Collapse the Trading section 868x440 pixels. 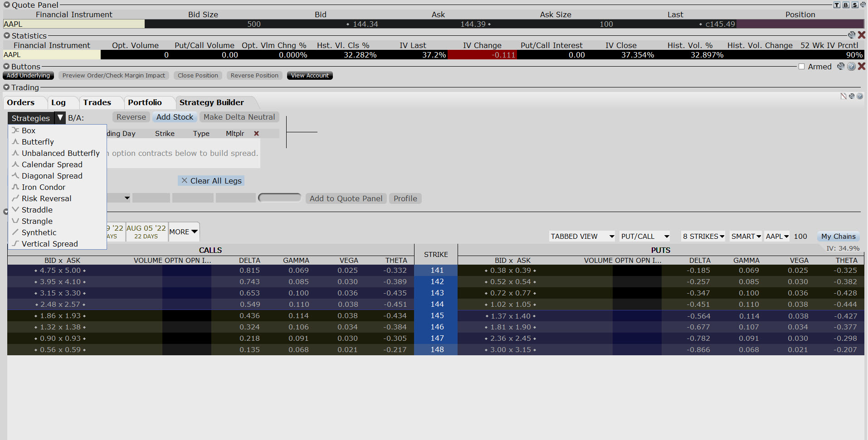[x=7, y=87]
